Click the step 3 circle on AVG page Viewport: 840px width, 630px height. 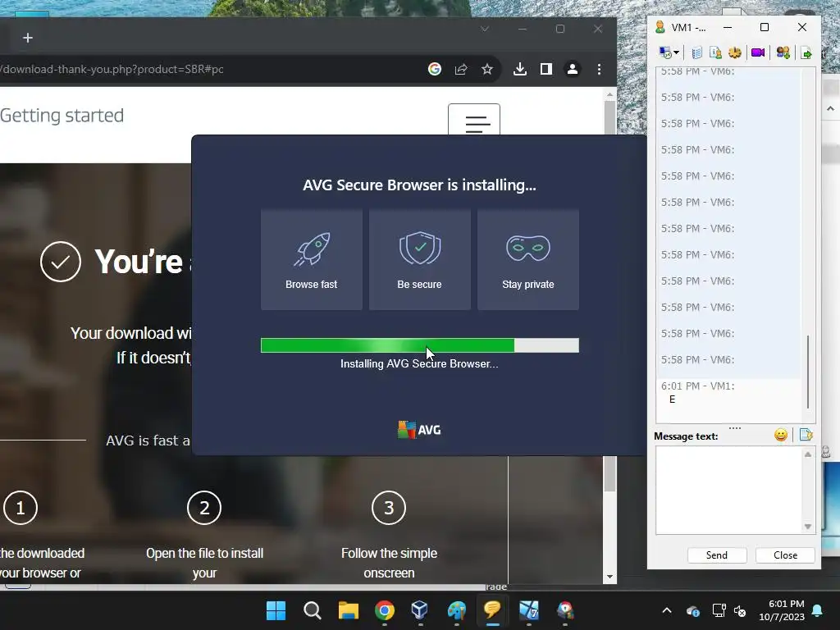pos(389,508)
